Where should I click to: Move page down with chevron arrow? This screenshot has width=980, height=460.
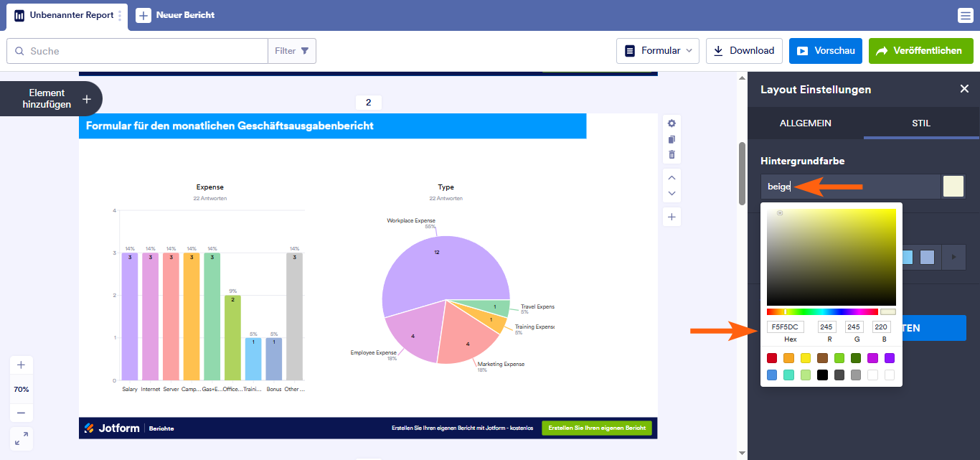click(x=672, y=193)
